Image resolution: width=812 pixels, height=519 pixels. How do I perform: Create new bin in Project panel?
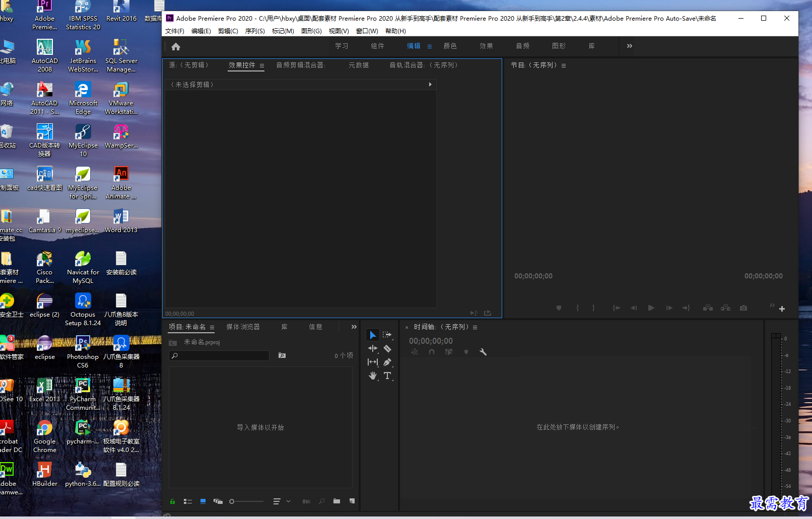[336, 501]
